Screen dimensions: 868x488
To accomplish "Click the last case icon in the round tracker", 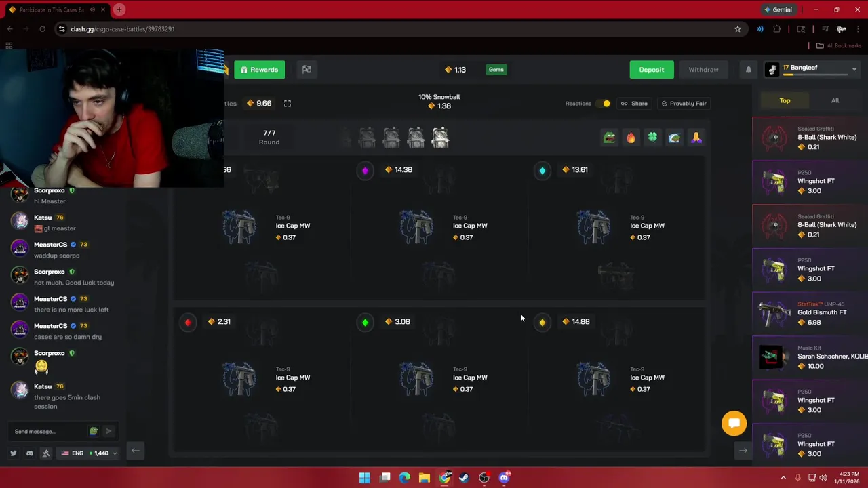I will click(x=440, y=138).
